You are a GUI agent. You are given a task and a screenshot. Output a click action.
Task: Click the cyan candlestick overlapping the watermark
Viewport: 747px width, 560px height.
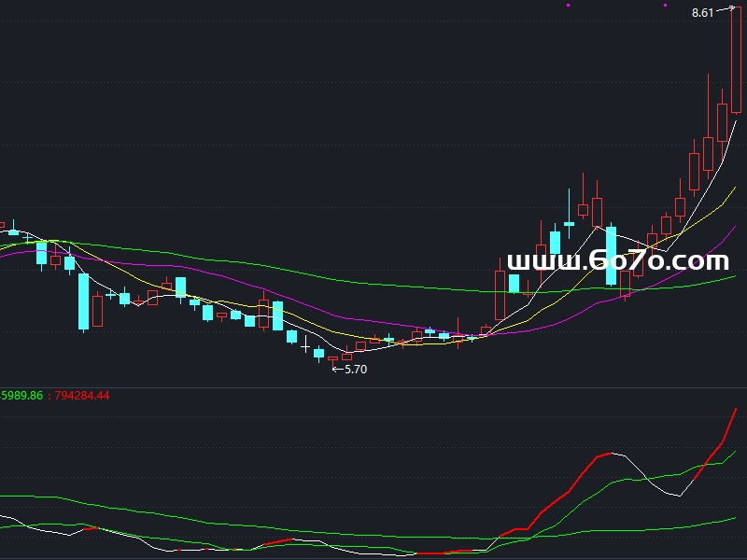[611, 254]
